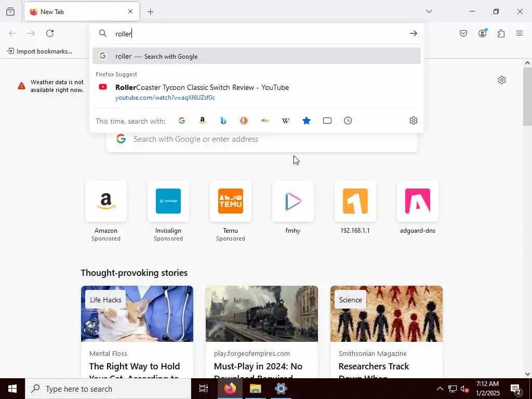
Task: Search bookmarks using the star icon
Action: coord(307,121)
